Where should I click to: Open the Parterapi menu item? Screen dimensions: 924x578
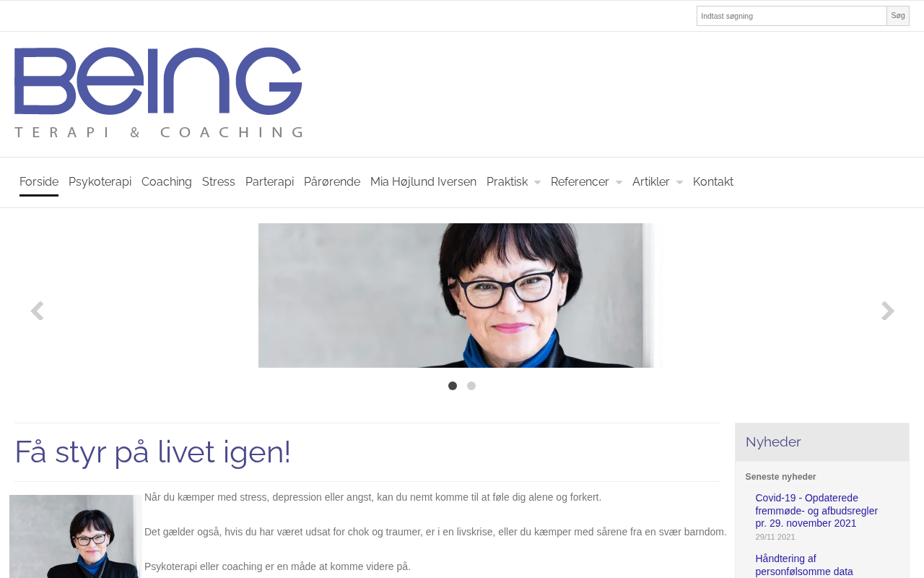[x=269, y=182]
